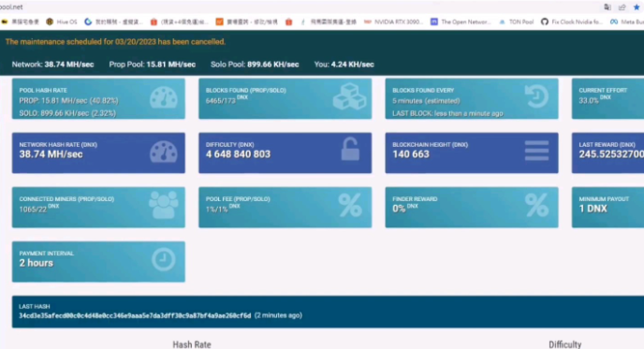Click the Minimum Payout 1 DNX card
This screenshot has height=349, width=644.
point(607,208)
